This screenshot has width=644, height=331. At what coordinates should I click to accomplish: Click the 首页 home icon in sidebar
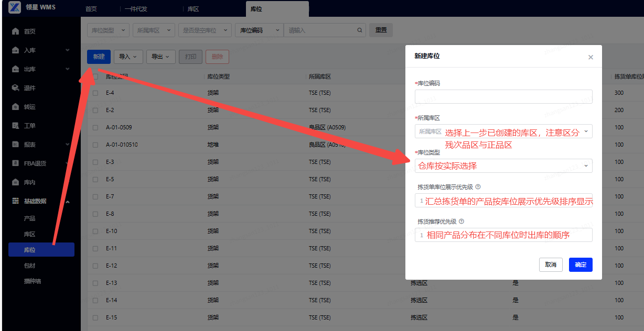[15, 31]
